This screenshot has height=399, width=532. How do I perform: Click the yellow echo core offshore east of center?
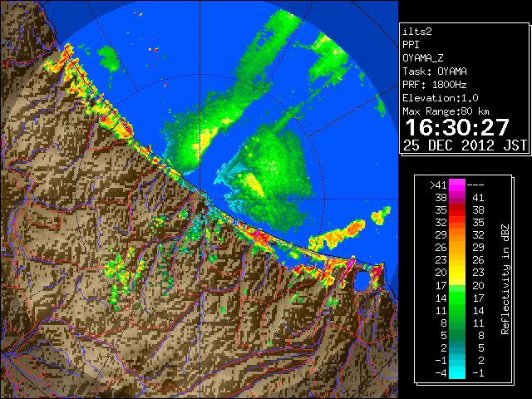253,184
